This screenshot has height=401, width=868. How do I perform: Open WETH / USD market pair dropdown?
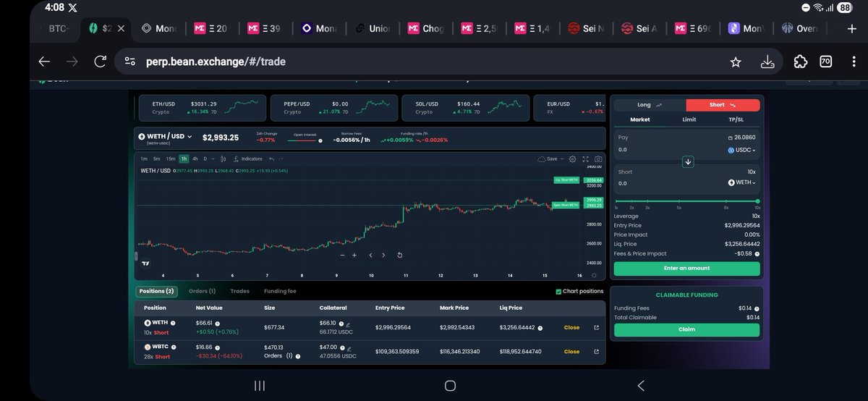click(x=164, y=137)
